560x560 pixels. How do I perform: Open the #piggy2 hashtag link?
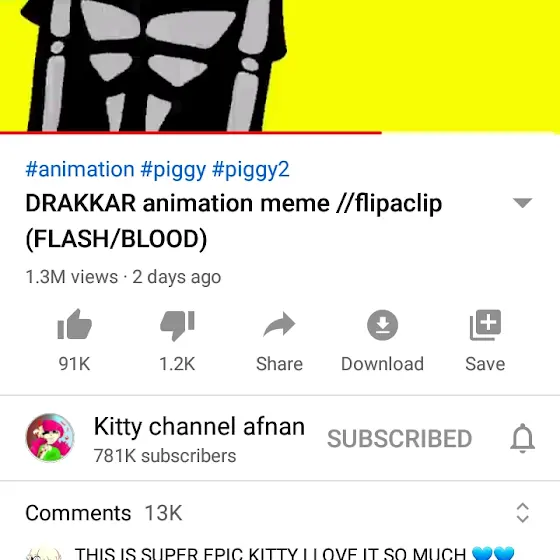click(x=250, y=169)
